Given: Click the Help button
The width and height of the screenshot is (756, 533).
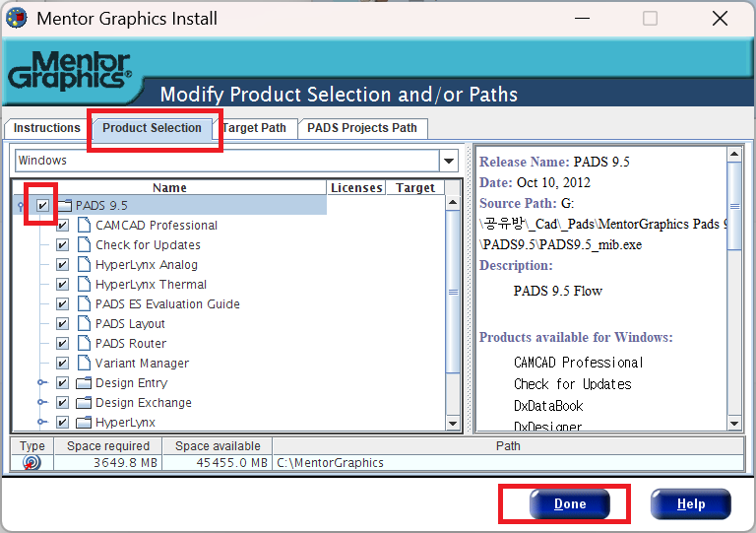Looking at the screenshot, I should (690, 504).
